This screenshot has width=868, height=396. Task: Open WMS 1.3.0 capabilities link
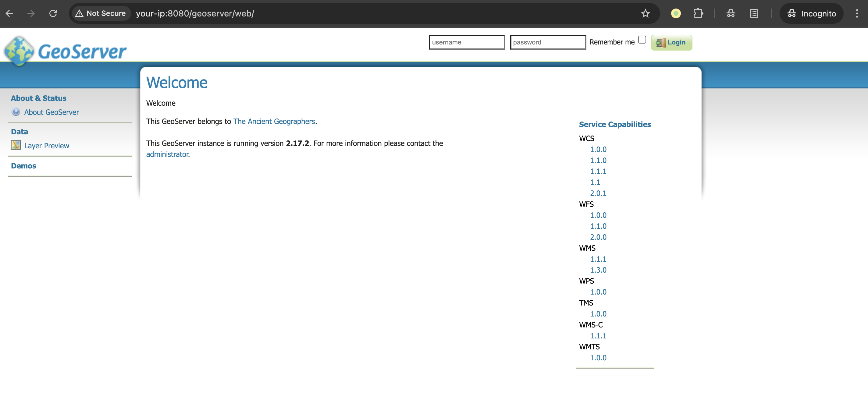[x=598, y=270]
